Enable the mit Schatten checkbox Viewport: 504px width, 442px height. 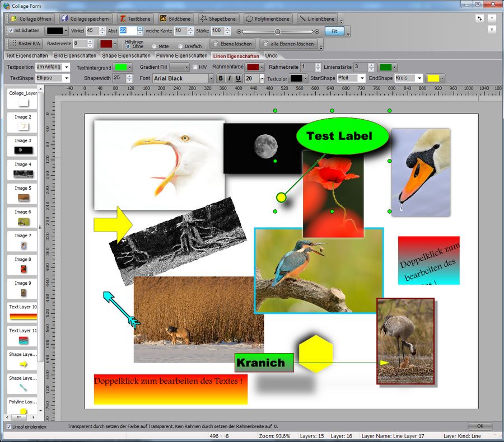click(x=10, y=31)
